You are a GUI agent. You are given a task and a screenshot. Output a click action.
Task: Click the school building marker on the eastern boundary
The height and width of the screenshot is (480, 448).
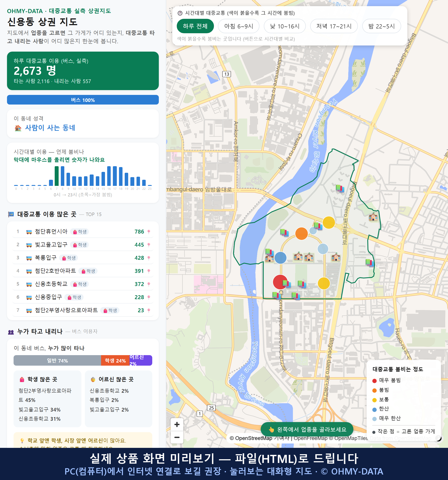pyautogui.click(x=373, y=217)
